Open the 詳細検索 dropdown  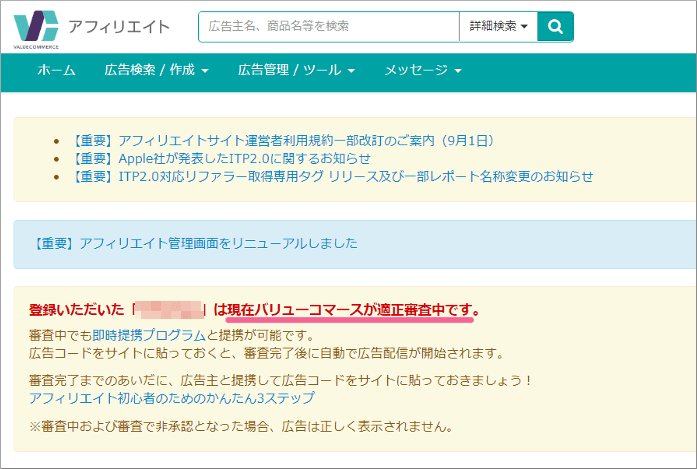(498, 27)
